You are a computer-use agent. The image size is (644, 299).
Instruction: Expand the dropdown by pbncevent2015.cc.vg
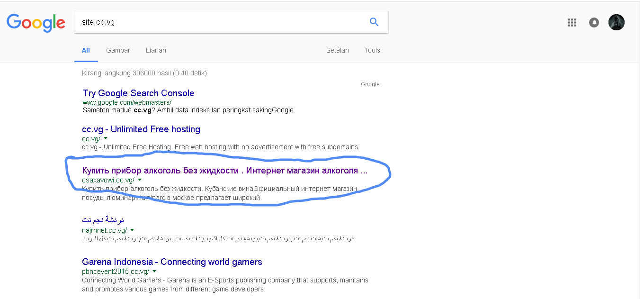(154, 271)
